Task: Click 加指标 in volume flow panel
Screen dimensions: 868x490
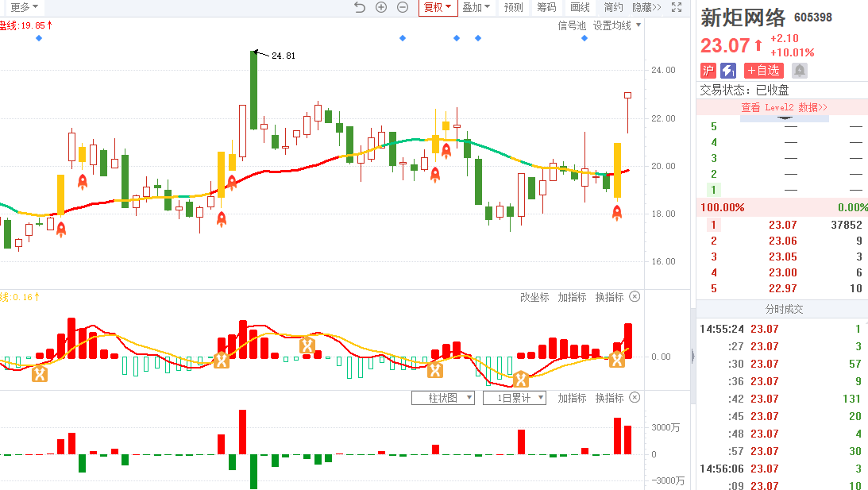Action: 572,398
